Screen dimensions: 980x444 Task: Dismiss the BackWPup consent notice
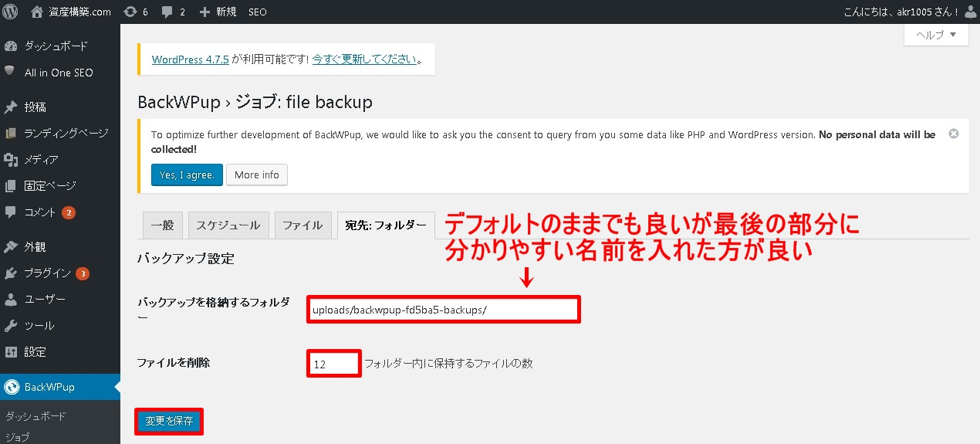click(x=954, y=134)
